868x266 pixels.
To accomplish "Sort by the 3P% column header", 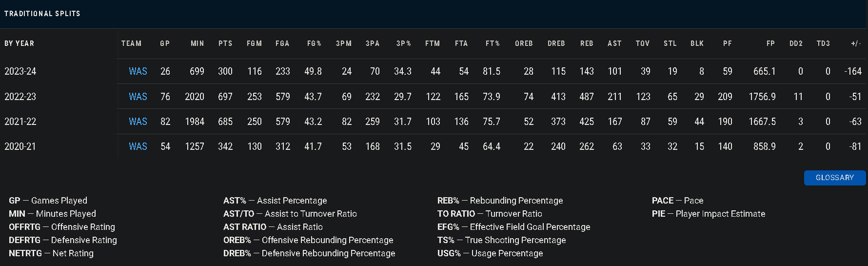I will [x=403, y=43].
